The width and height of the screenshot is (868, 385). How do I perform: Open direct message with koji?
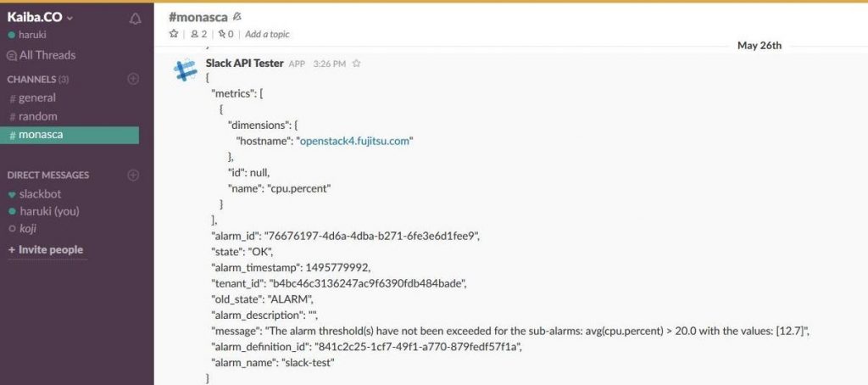coord(23,228)
